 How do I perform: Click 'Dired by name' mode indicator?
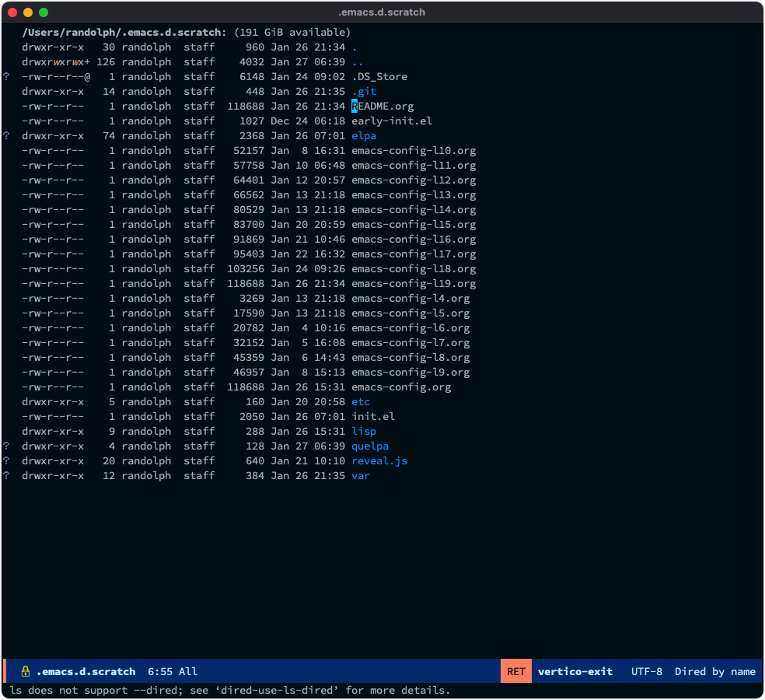tap(714, 671)
